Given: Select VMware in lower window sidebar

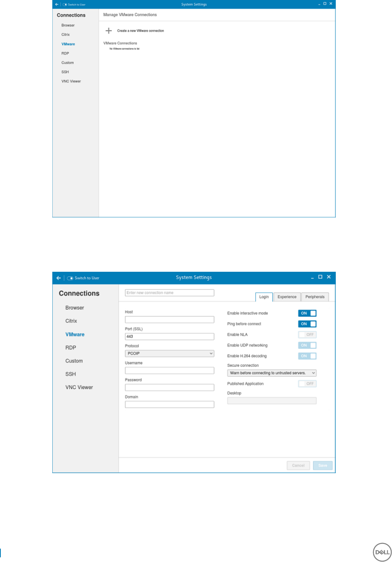Looking at the screenshot, I should pos(75,335).
